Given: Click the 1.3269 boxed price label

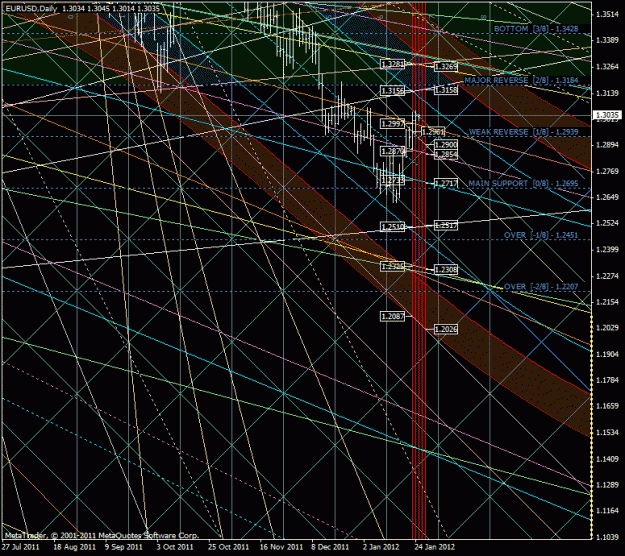Looking at the screenshot, I should [x=446, y=67].
